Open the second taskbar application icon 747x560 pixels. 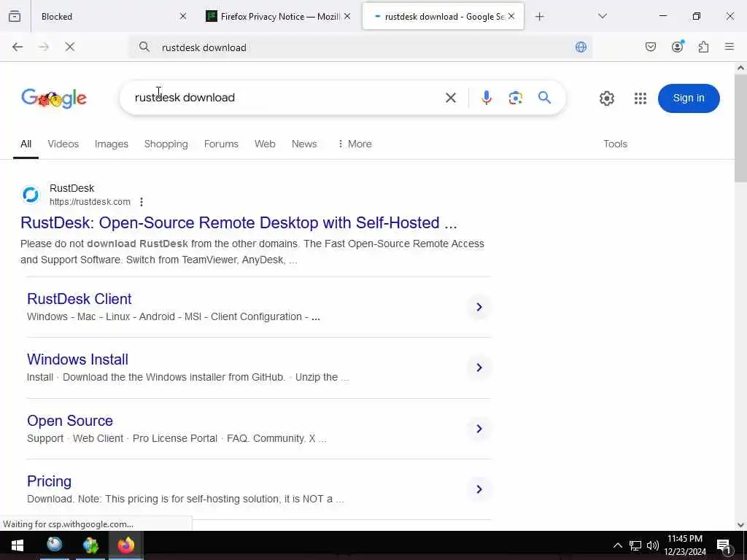click(90, 545)
